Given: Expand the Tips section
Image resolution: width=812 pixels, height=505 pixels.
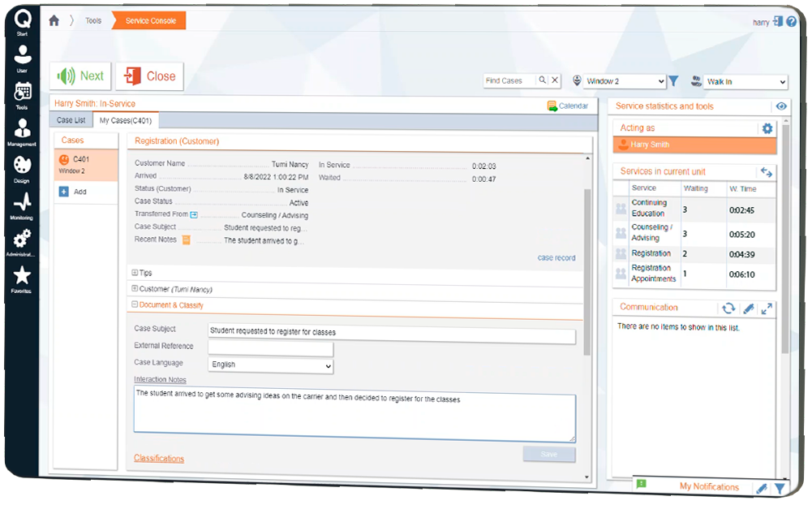Looking at the screenshot, I should click(x=135, y=274).
